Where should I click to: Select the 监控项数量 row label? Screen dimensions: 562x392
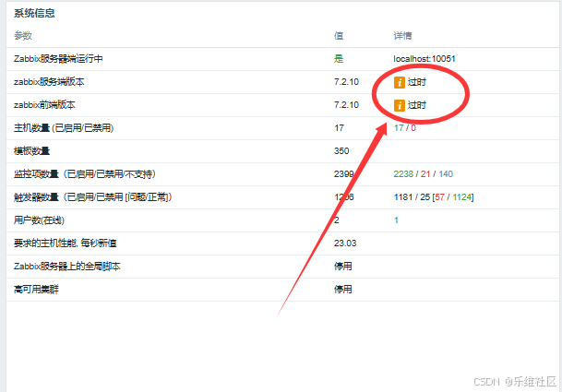point(85,174)
